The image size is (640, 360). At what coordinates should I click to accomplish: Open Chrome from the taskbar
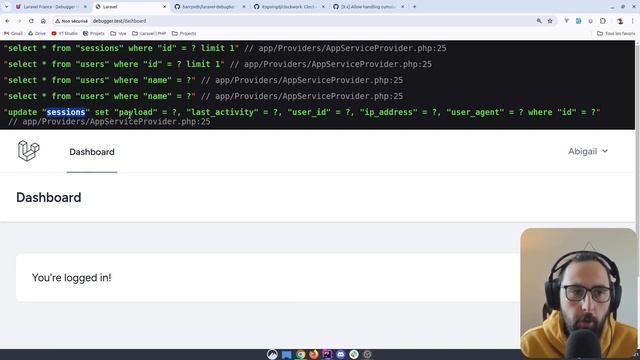point(300,354)
